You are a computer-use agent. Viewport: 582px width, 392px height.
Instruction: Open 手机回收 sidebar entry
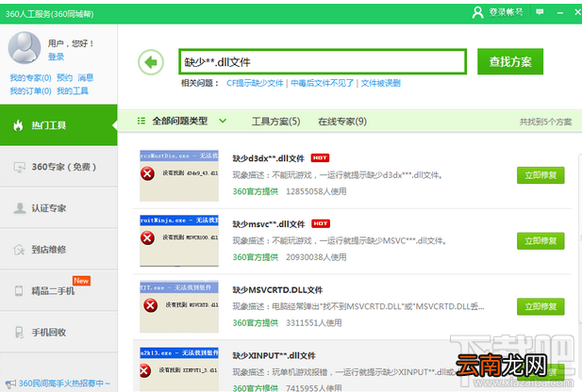58,332
